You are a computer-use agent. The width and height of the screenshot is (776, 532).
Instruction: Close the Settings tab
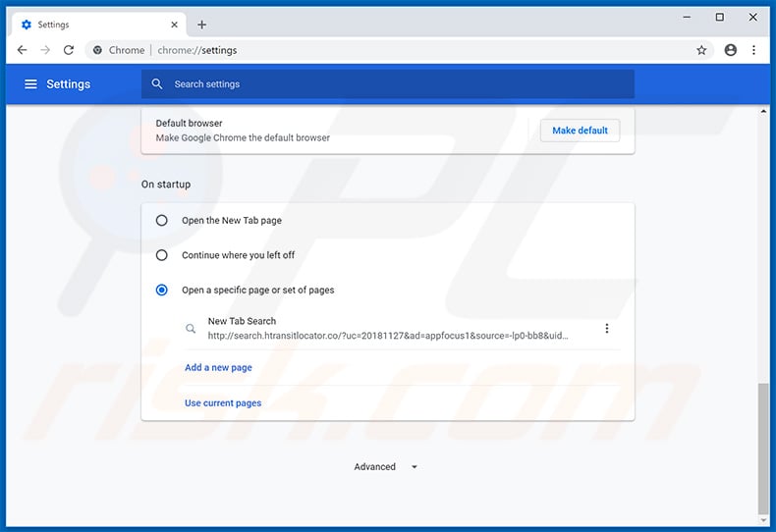point(174,25)
